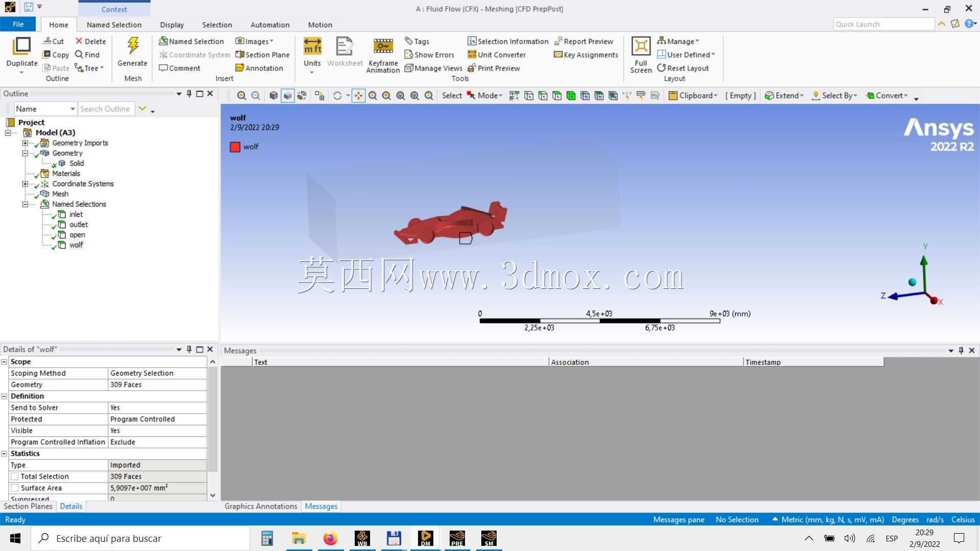Open Key Assignments

pyautogui.click(x=586, y=55)
